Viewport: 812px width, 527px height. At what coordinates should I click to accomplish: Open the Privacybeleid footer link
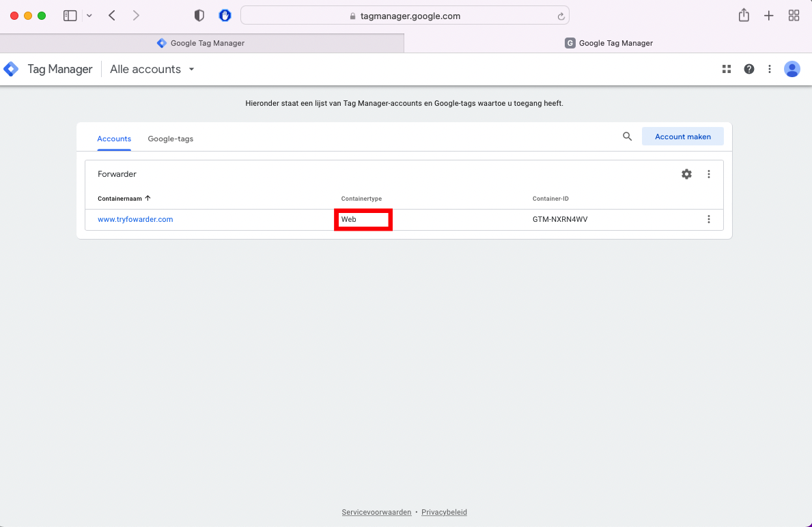coord(444,512)
